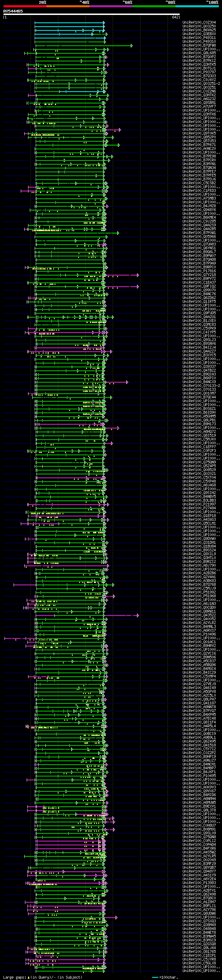Select hit label UniRef100_Q05966
Image resolution: width=222 pixels, height=980 pixels.
(199, 237)
